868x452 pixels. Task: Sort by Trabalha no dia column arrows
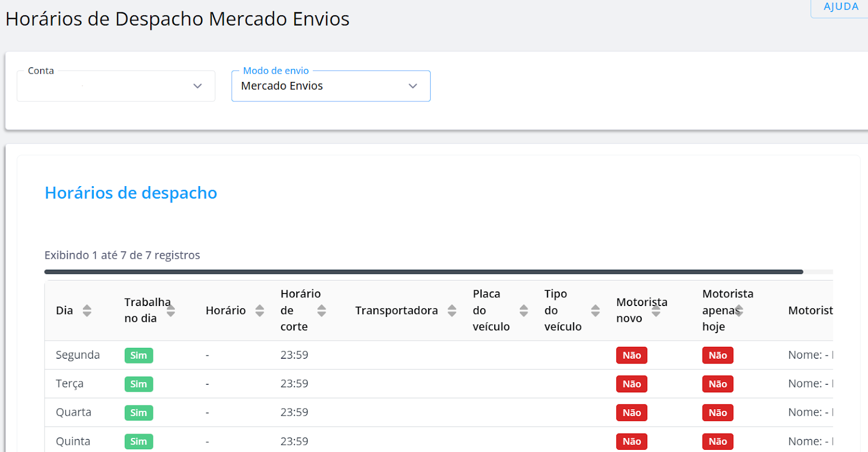171,310
